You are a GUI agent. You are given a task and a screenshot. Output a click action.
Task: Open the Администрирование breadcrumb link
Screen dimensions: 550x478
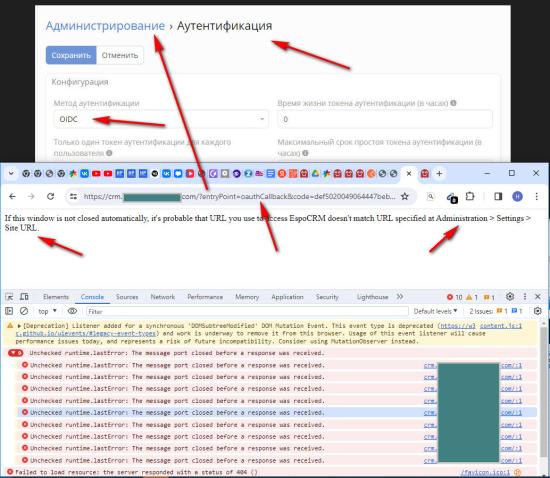click(105, 26)
